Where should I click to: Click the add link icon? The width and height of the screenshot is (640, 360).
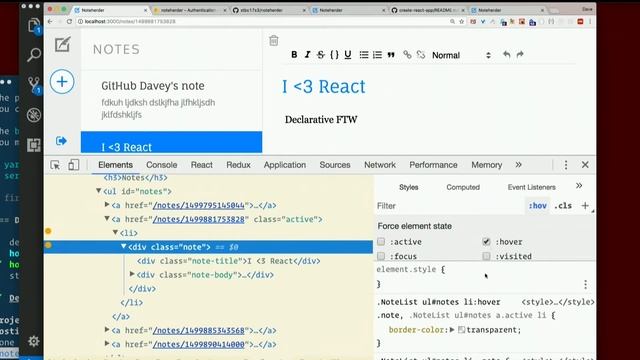tap(407, 54)
